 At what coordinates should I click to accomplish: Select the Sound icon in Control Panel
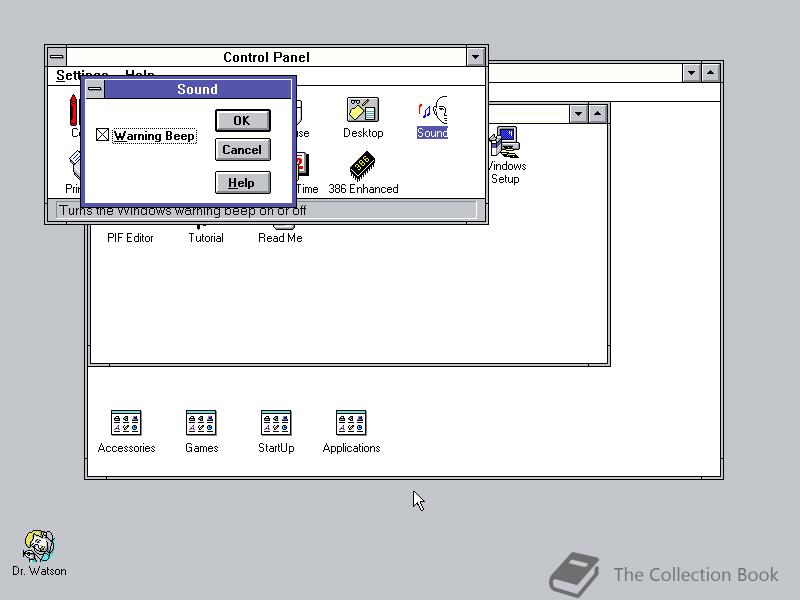[432, 117]
